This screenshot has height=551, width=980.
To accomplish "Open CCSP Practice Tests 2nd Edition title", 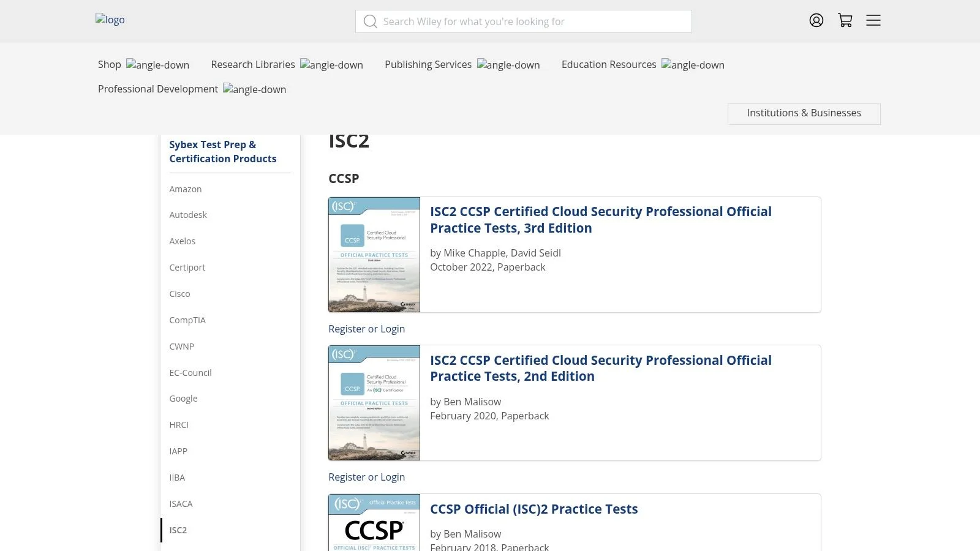I will tap(601, 369).
